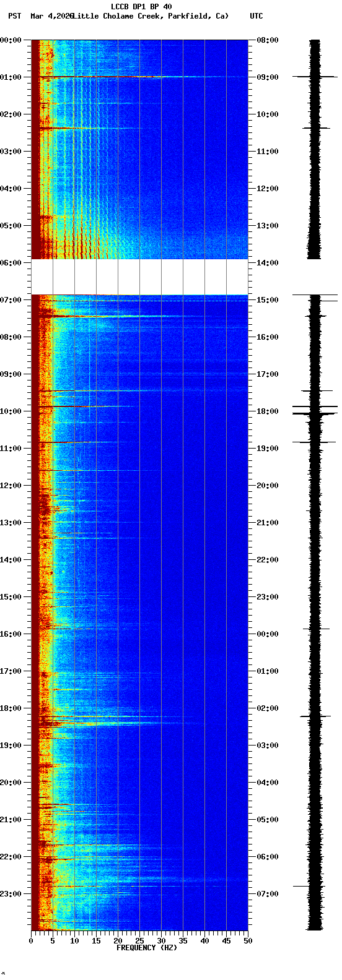Click the PST time label 23:00

[x=11, y=894]
